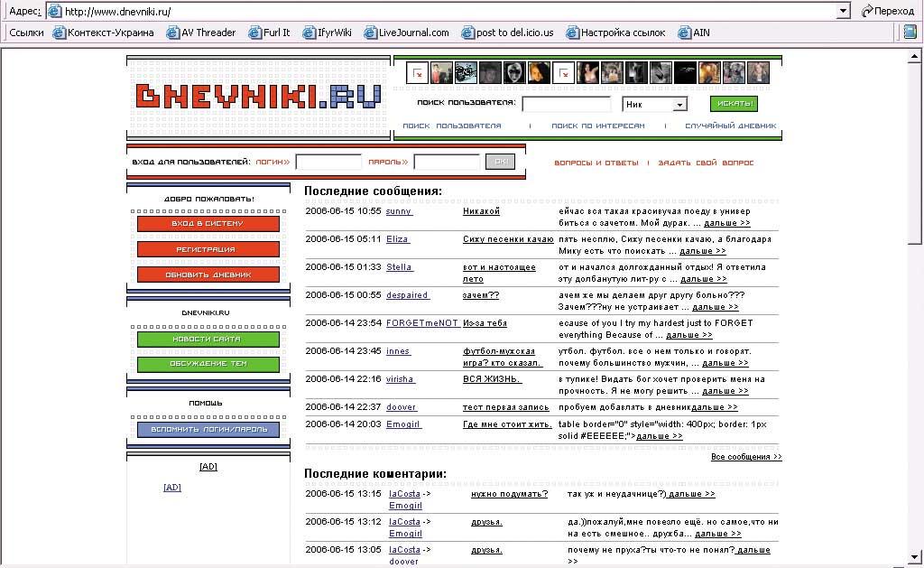This screenshot has height=568, width=924.
Task: Expand the address bar history dropdown
Action: click(844, 11)
